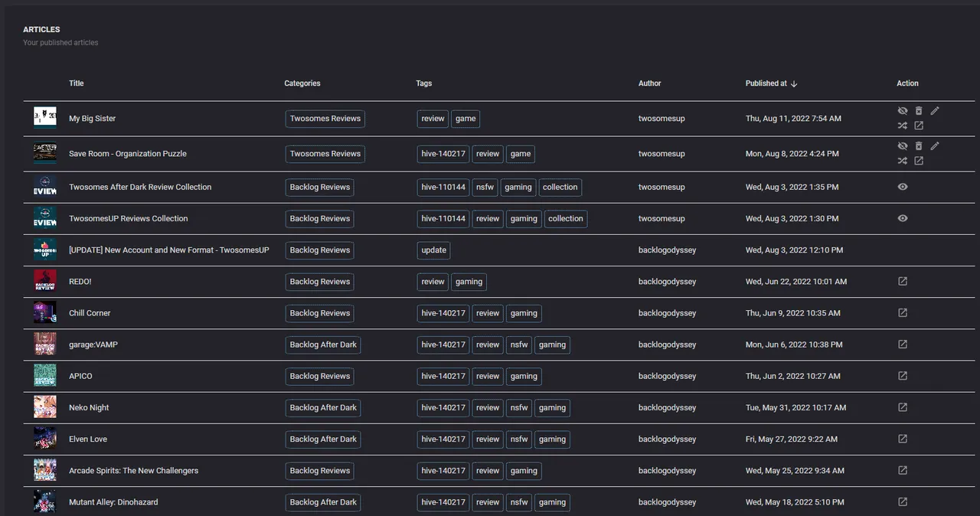Image resolution: width=980 pixels, height=516 pixels.
Task: Click title 'garage:VAMP'
Action: click(93, 345)
